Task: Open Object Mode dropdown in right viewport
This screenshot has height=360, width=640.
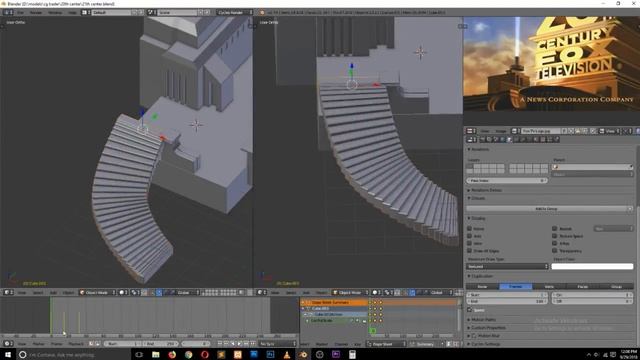Action: pos(351,292)
